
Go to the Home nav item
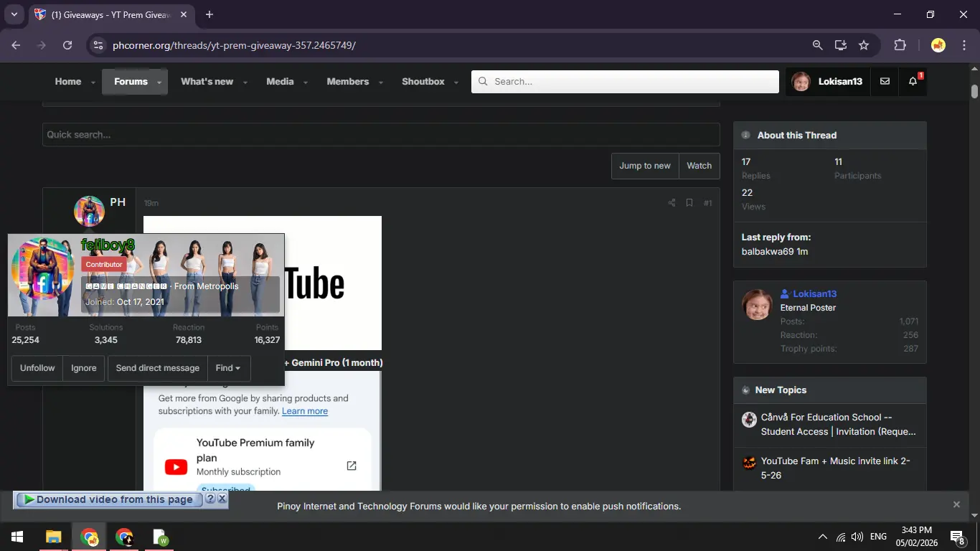tap(68, 82)
